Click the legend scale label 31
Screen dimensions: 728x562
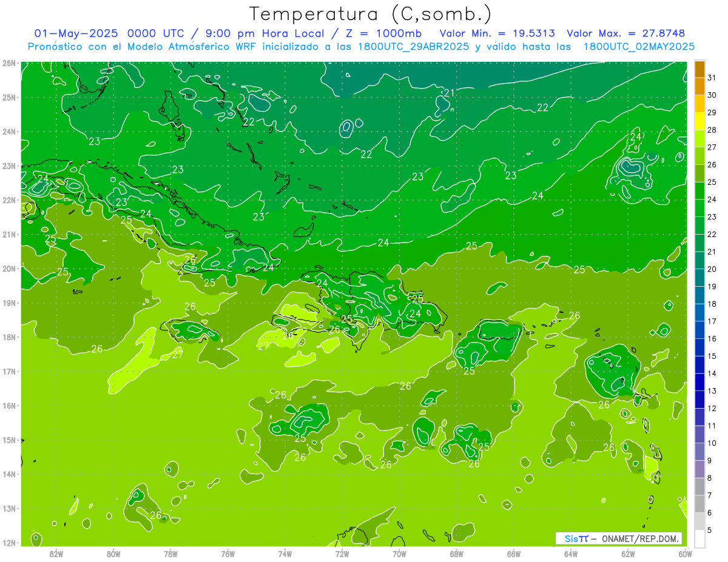coord(712,78)
